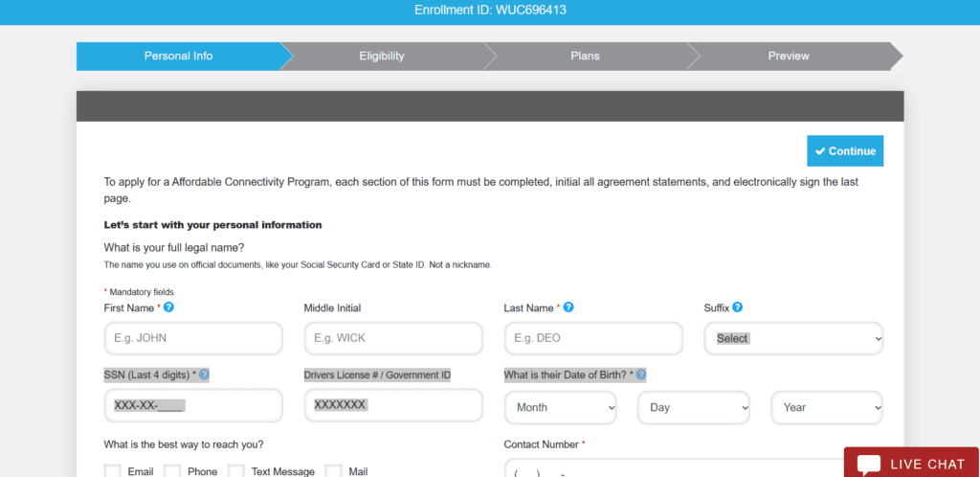The image size is (980, 477).
Task: Check the Phone contact option
Action: pyautogui.click(x=172, y=471)
